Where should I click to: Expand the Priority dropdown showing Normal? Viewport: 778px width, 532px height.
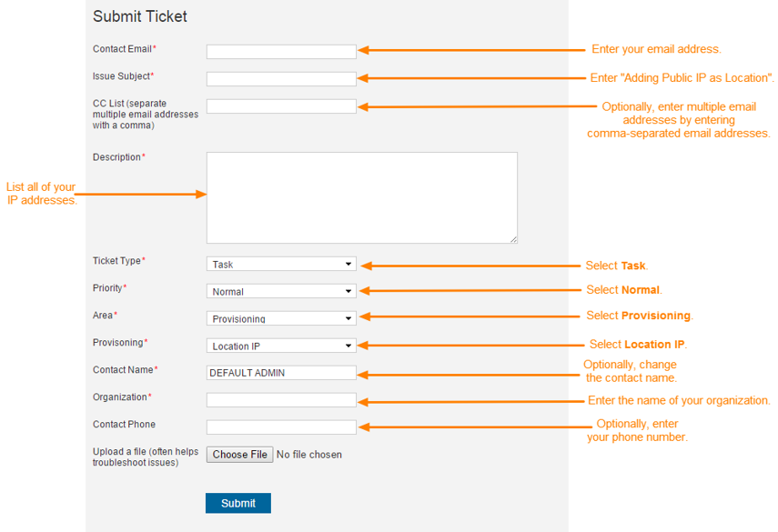(280, 292)
